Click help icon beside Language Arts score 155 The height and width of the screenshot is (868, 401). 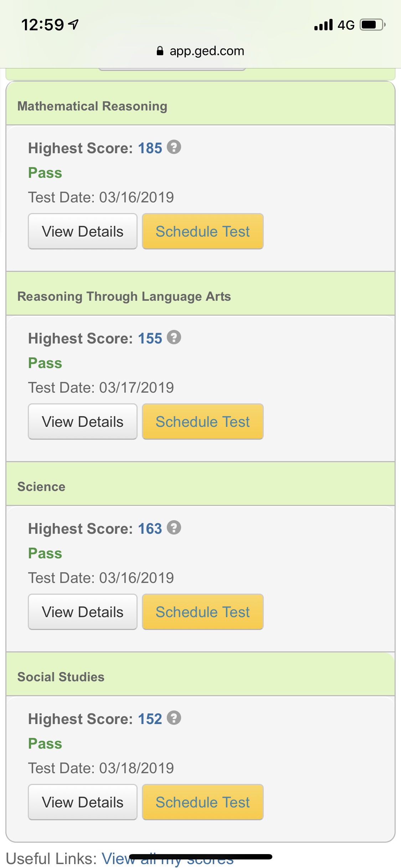tap(174, 337)
